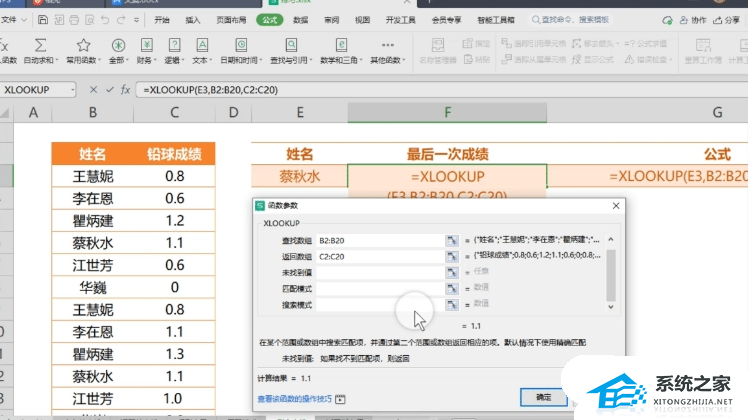Switch to the 会员专享 tab
The height and width of the screenshot is (420, 748).
447,20
